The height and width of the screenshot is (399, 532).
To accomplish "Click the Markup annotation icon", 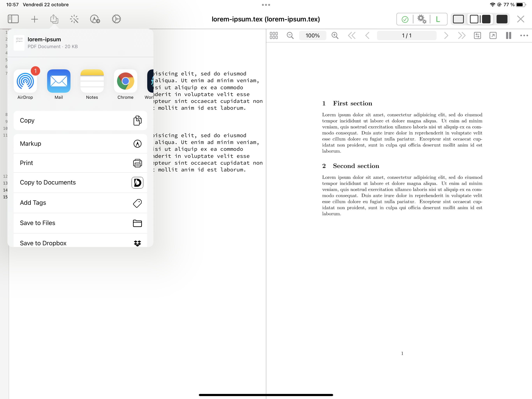I will click(137, 144).
